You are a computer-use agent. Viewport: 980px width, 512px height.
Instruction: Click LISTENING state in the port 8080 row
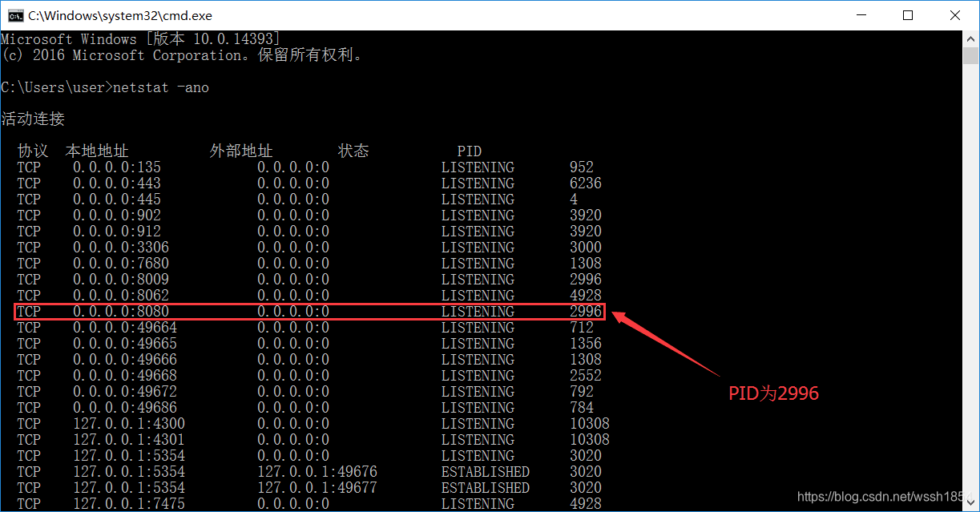tap(478, 312)
